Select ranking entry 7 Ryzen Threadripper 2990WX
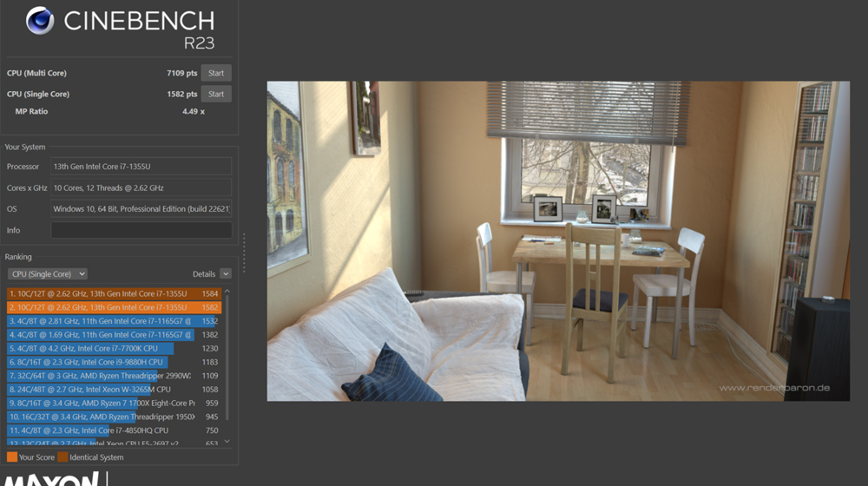The width and height of the screenshot is (868, 486). tap(114, 376)
